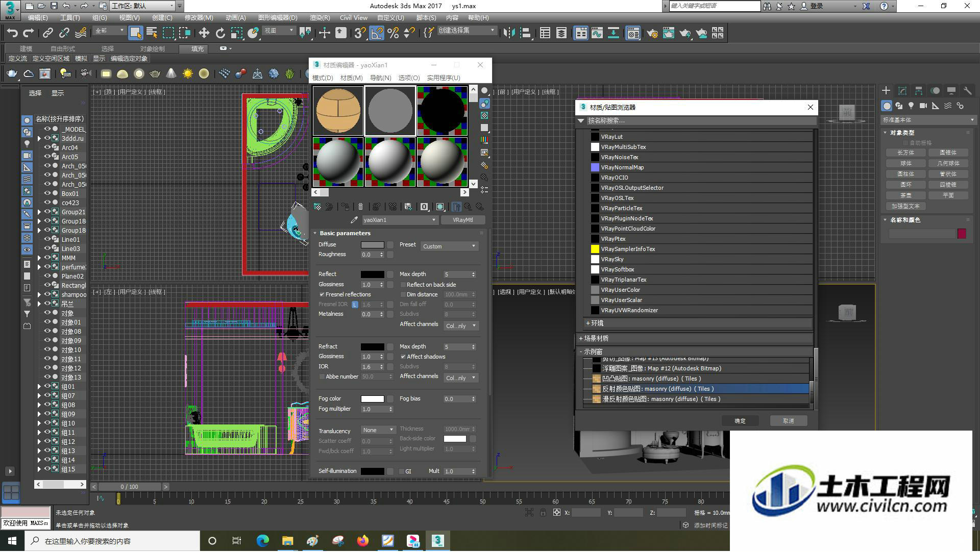Click the teapot icon in object ribbon
Viewport: 980px width, 552px height.
12,74
